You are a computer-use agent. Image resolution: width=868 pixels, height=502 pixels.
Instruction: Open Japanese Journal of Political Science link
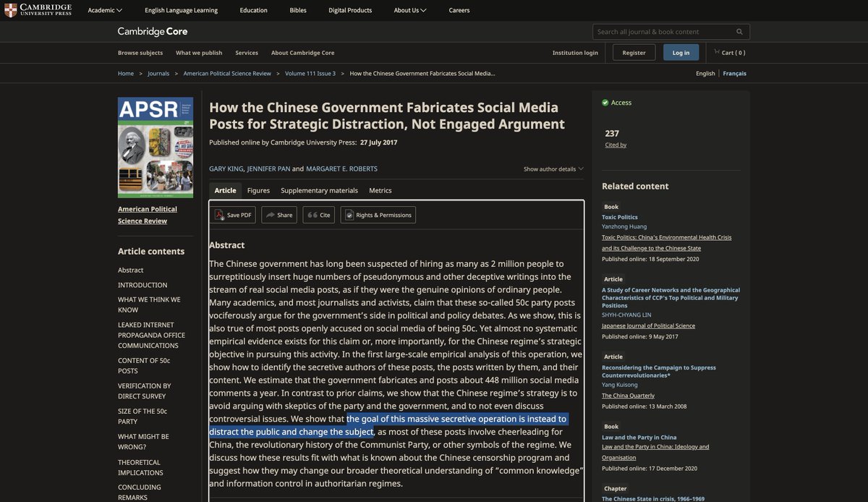click(648, 326)
